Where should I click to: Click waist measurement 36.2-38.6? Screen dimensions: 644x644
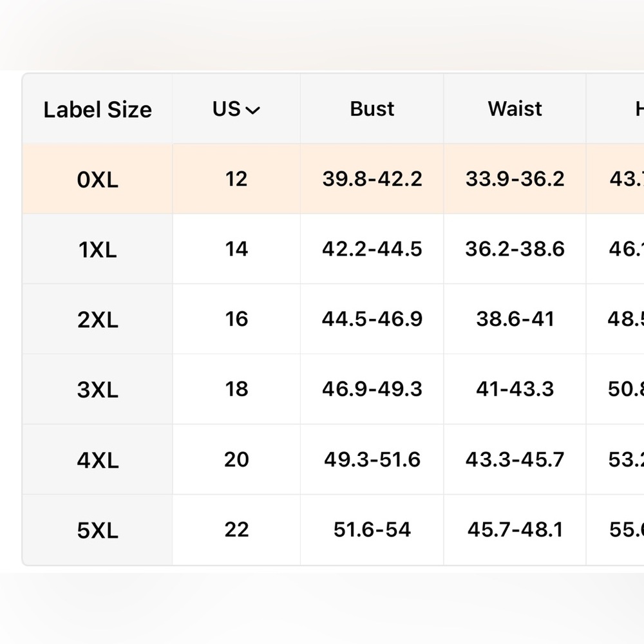tap(515, 249)
